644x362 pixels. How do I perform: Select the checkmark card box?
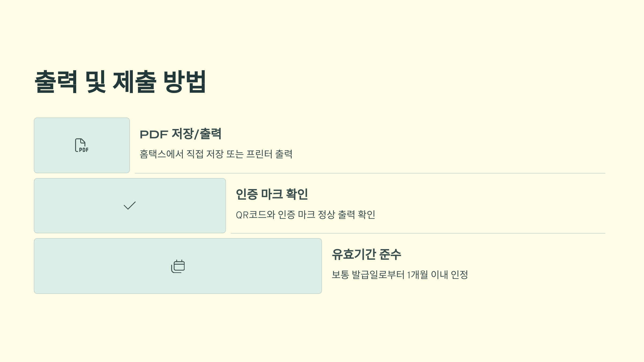(130, 206)
